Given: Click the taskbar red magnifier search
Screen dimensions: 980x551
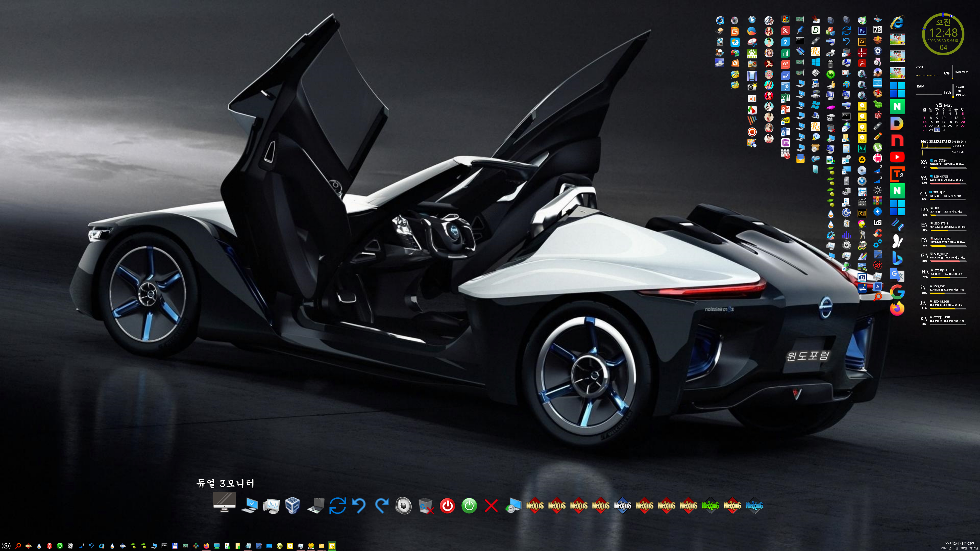Looking at the screenshot, I should [x=18, y=546].
